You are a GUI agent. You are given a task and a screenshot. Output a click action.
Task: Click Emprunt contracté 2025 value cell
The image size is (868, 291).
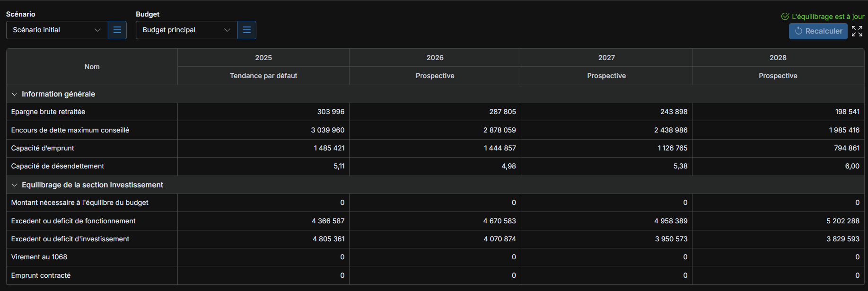point(263,275)
